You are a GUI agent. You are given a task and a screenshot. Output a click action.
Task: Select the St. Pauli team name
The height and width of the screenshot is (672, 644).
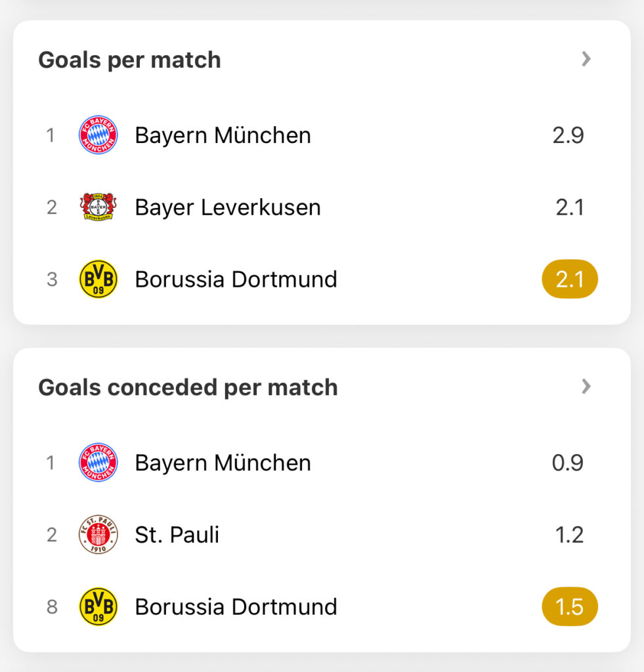click(177, 535)
